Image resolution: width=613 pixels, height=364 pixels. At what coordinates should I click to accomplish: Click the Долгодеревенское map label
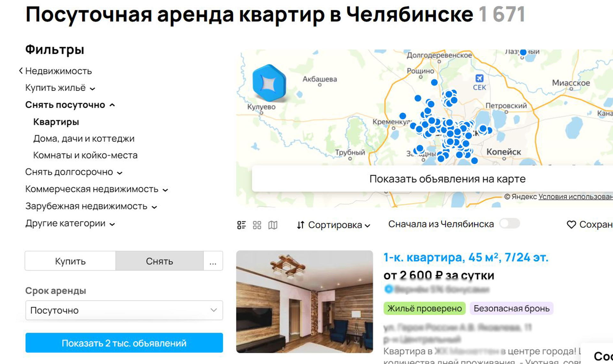pos(439,55)
